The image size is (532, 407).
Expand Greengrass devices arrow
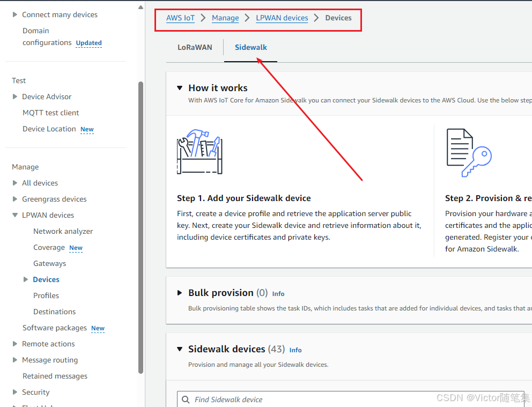tap(15, 199)
